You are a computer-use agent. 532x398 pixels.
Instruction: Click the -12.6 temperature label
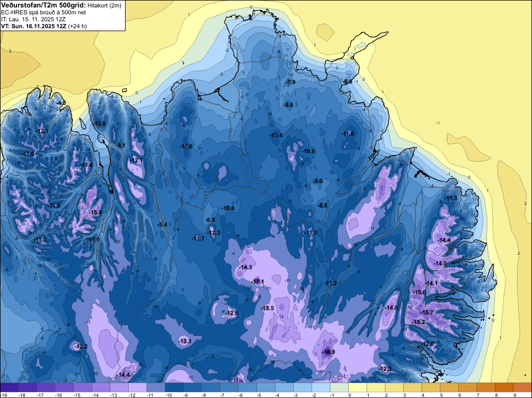click(x=232, y=313)
